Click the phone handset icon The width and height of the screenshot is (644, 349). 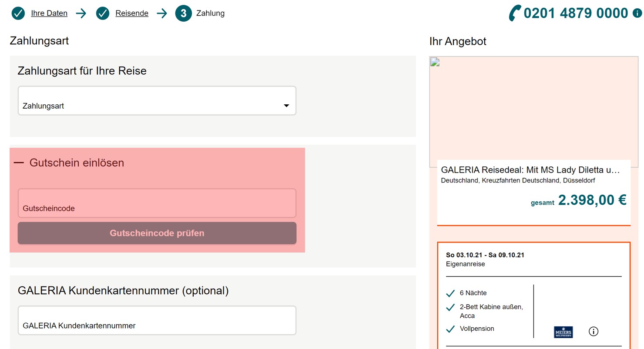pyautogui.click(x=515, y=13)
